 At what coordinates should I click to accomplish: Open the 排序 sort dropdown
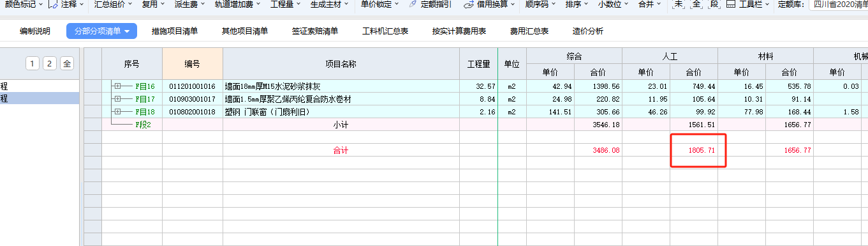coord(578,4)
